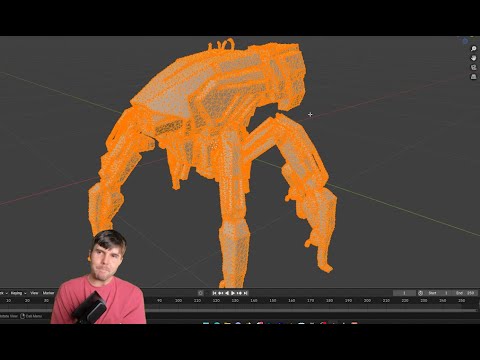480x360 pixels.
Task: Click the zoom view magnifier icon
Action: tap(473, 49)
